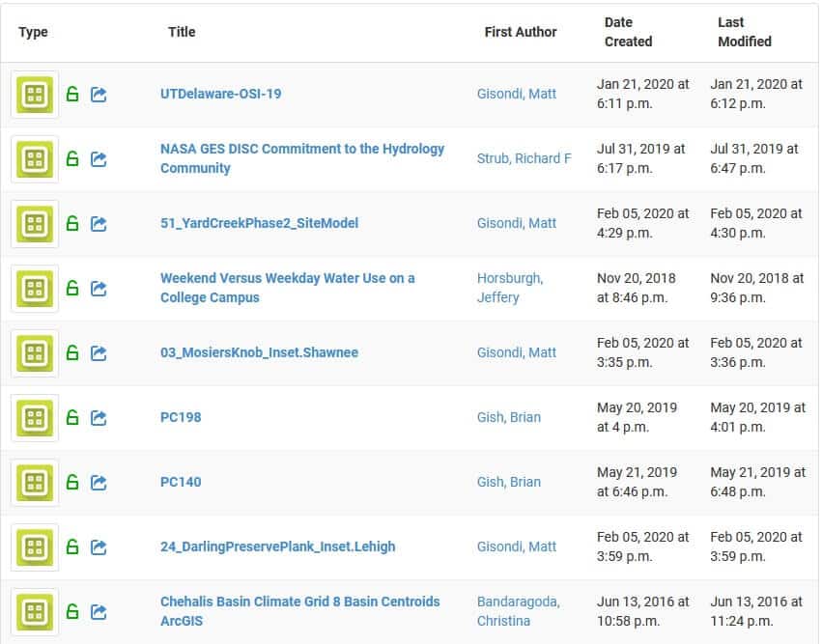The width and height of the screenshot is (822, 644).
Task: Sort by Last Modified column header
Action: pos(745,32)
